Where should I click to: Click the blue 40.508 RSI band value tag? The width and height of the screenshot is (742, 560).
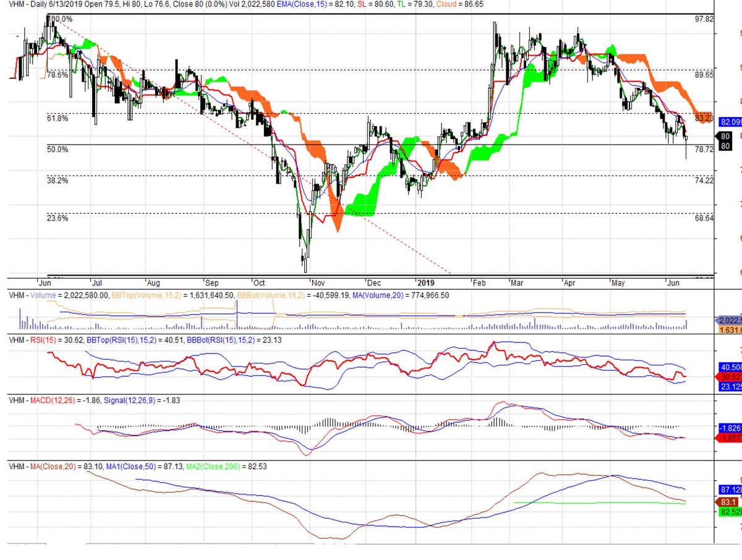[730, 367]
